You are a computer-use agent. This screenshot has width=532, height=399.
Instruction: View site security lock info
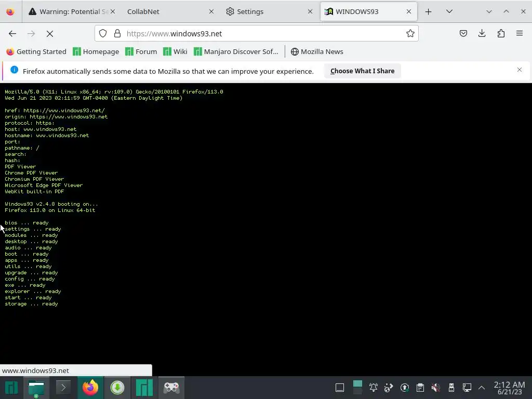point(117,33)
